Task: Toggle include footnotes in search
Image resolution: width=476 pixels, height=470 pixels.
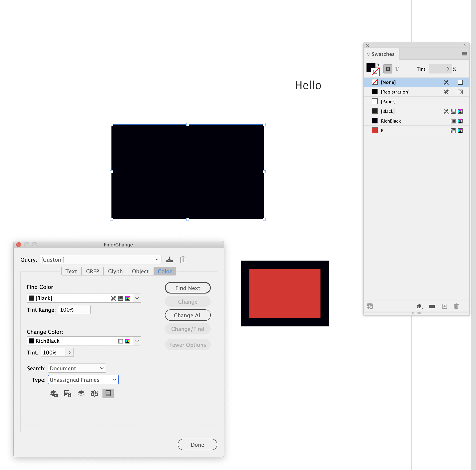Action: coord(108,393)
